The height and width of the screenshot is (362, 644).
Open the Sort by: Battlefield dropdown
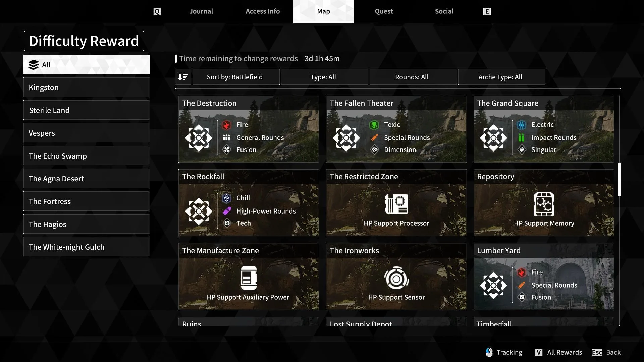tap(235, 77)
